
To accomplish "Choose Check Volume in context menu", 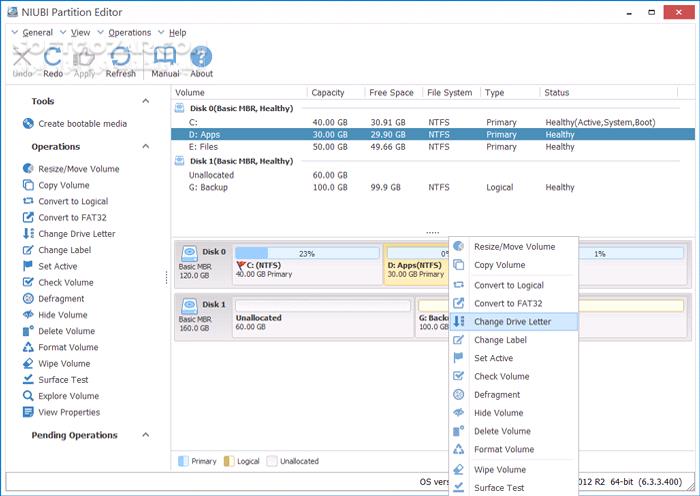I will pos(514,376).
